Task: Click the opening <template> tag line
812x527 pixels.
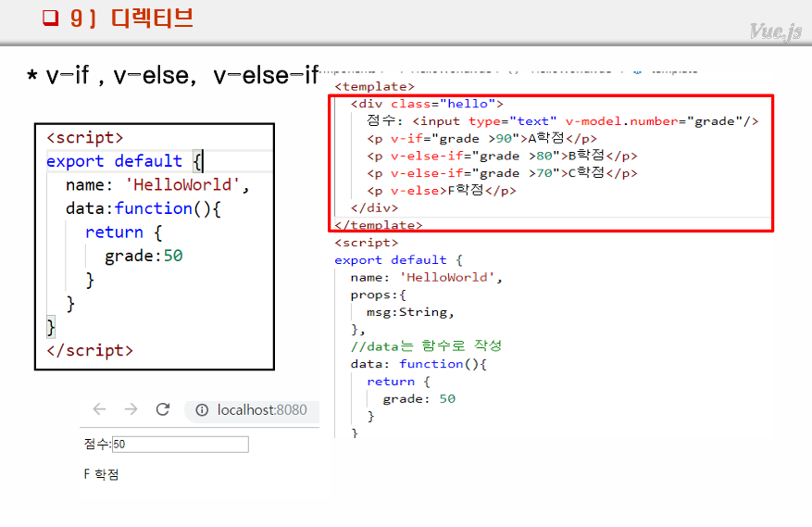Action: click(x=374, y=86)
